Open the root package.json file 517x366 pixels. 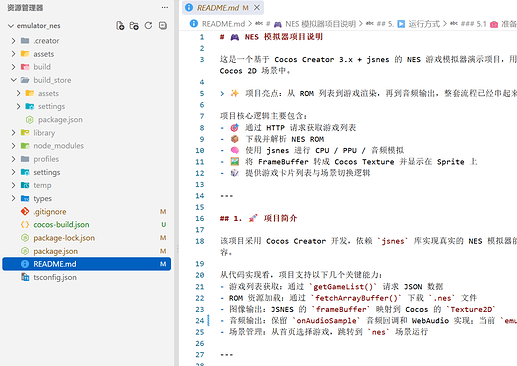(x=56, y=251)
